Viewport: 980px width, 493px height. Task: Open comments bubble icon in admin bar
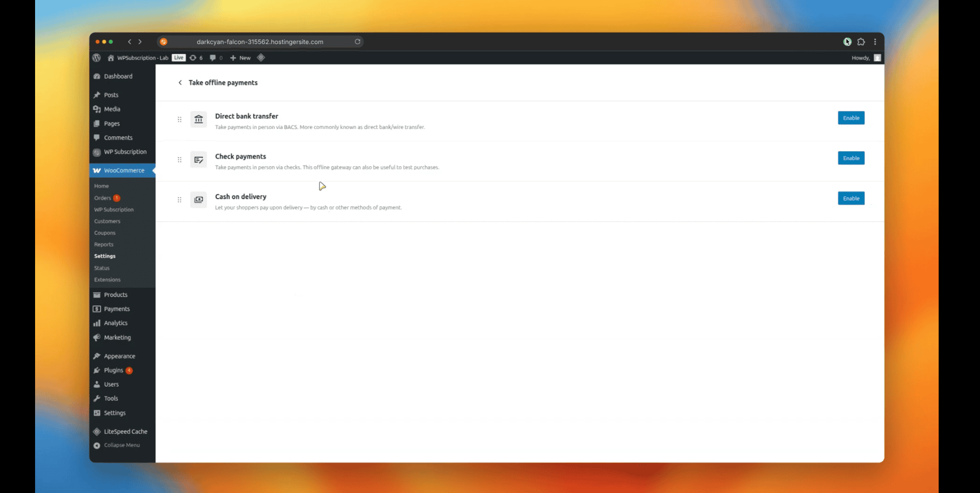click(216, 58)
